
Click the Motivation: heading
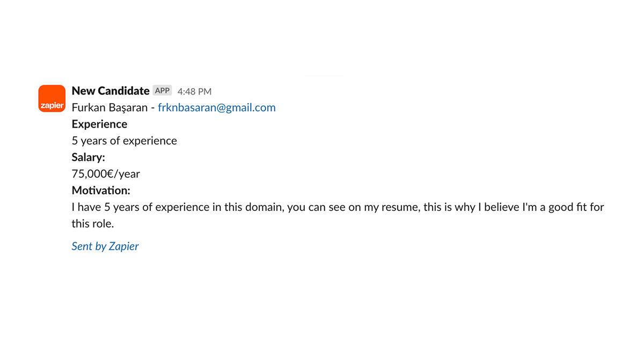(101, 190)
